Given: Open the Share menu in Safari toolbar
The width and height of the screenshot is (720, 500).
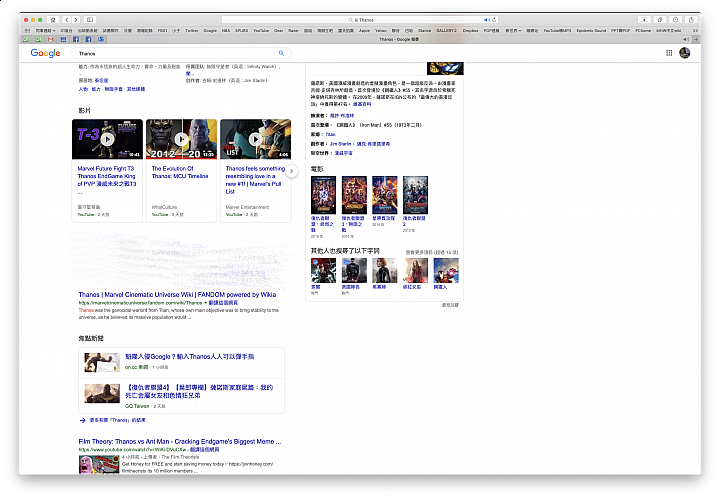Looking at the screenshot, I should coord(691,20).
